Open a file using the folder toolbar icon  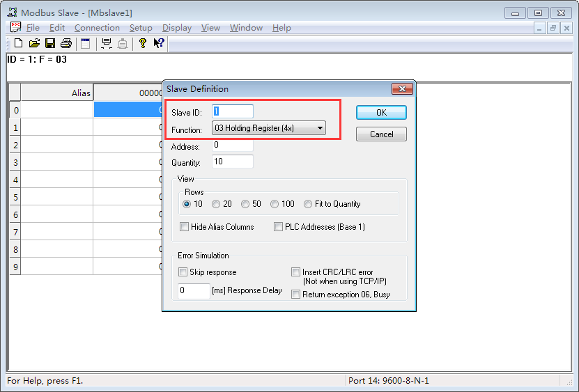34,43
